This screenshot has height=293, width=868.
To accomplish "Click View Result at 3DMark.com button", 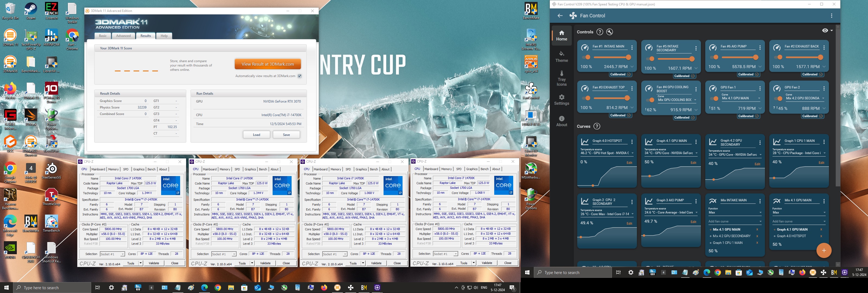I will (267, 64).
